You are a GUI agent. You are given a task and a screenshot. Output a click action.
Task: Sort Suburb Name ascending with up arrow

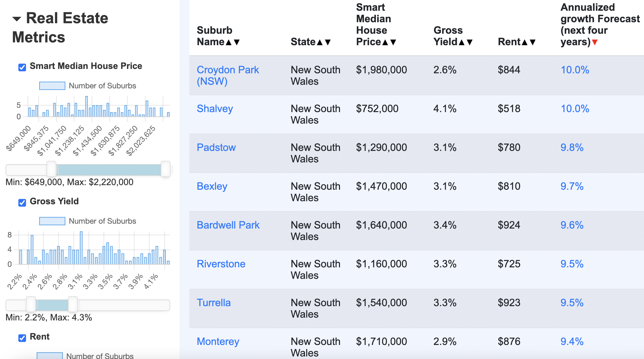coord(229,42)
